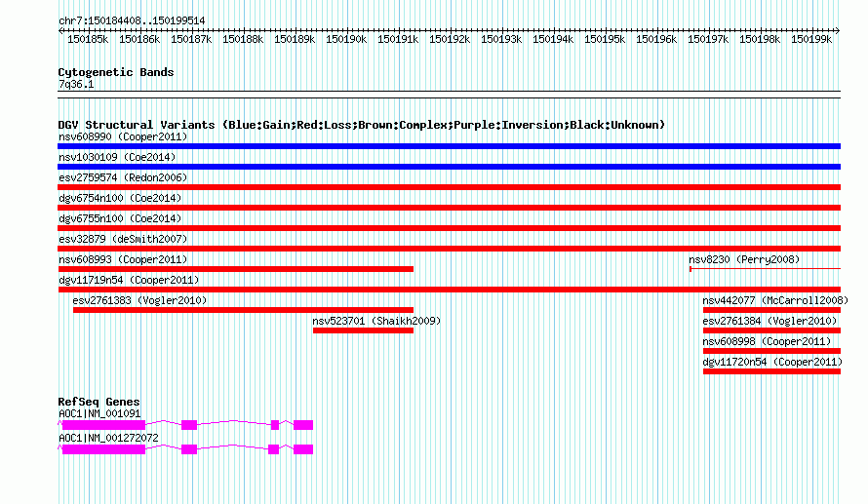Select the blue gain bar under nsv608990
The height and width of the screenshot is (504, 868).
[449, 146]
